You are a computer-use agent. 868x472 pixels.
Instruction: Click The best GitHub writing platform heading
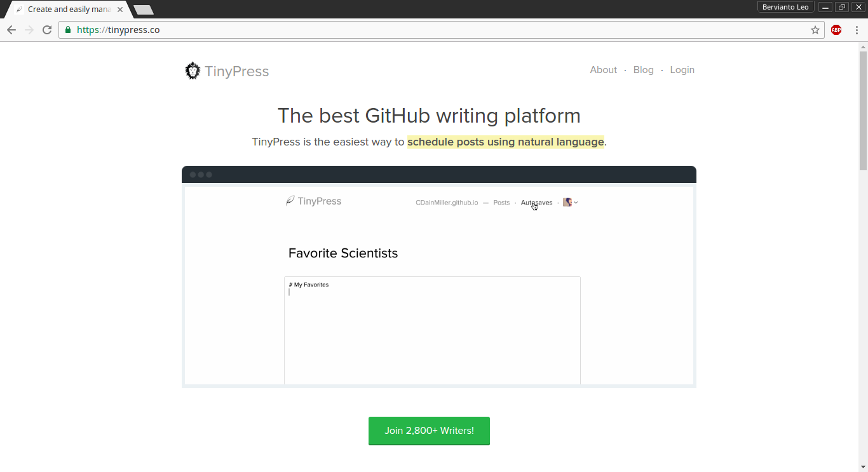tap(429, 116)
